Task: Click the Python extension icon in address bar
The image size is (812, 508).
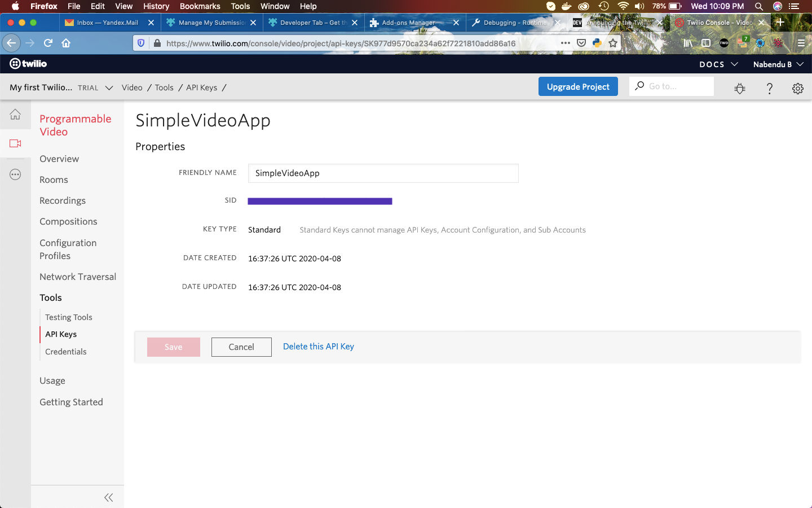Action: click(597, 43)
